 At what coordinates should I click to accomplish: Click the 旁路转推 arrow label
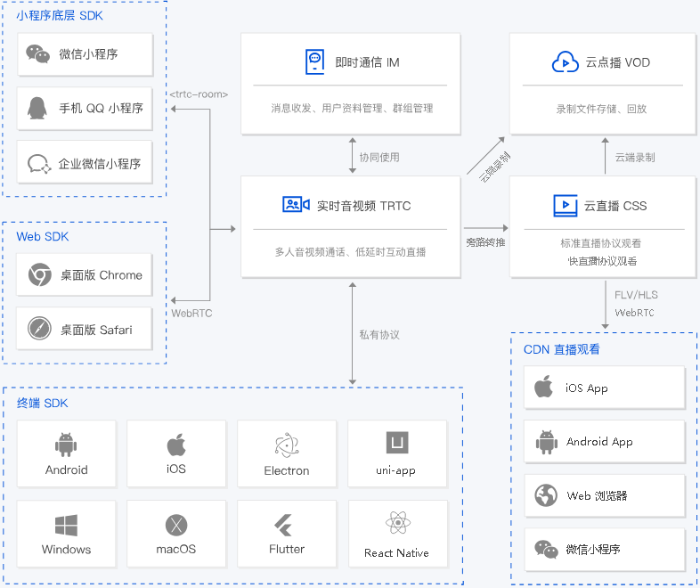tap(485, 241)
